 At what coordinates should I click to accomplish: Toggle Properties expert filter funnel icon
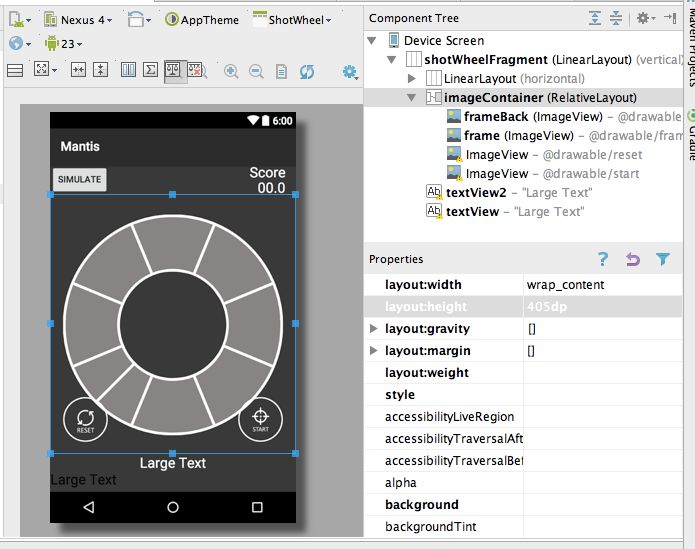pyautogui.click(x=663, y=259)
